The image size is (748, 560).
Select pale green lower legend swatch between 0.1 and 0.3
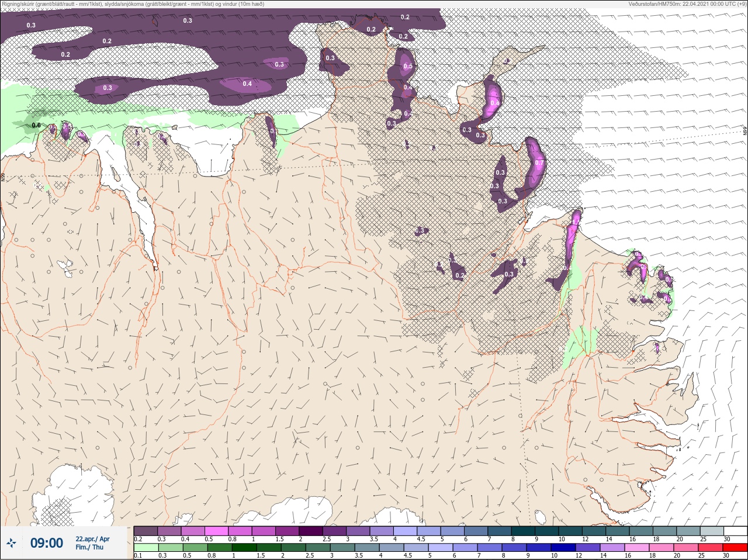[146, 548]
